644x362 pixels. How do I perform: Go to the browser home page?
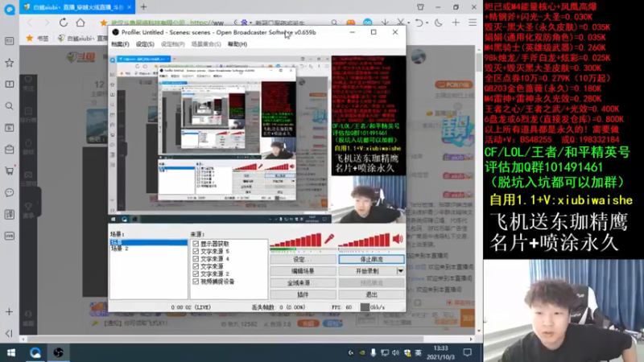[x=80, y=23]
